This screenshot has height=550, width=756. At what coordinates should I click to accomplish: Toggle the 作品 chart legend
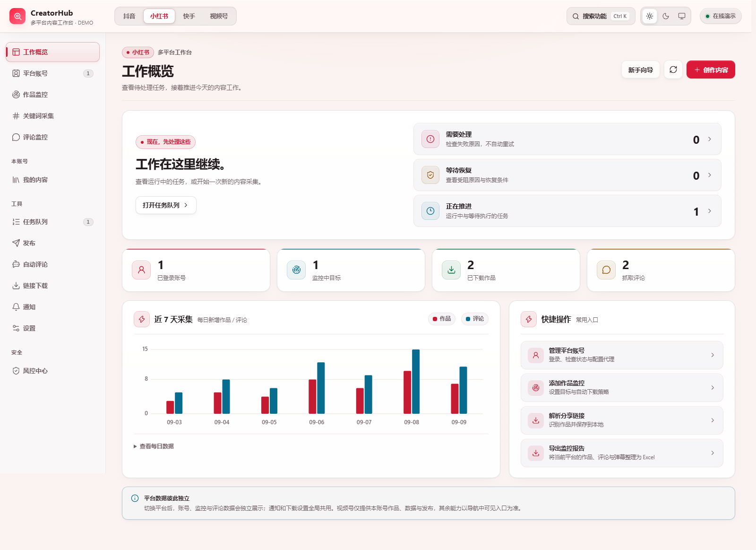pos(442,319)
